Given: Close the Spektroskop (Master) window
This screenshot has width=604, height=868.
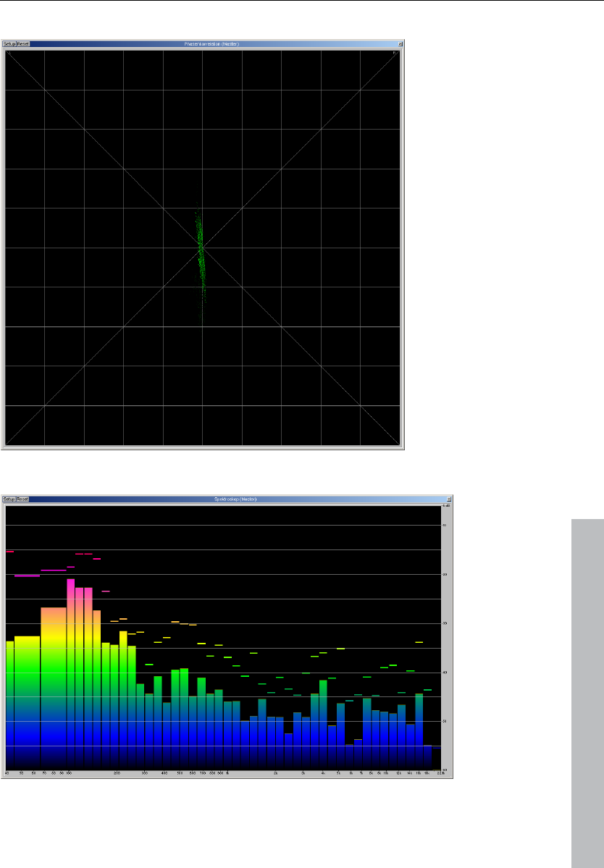Looking at the screenshot, I should pos(449,500).
